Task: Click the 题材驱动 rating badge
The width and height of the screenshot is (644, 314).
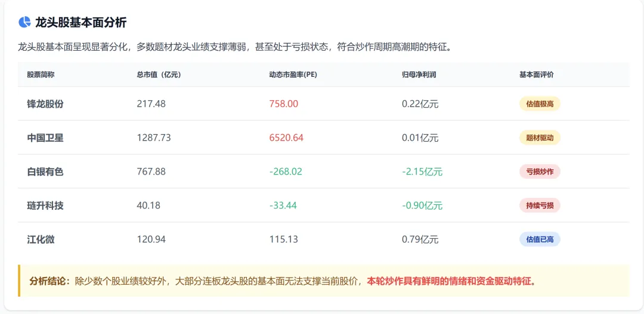Action: [540, 138]
